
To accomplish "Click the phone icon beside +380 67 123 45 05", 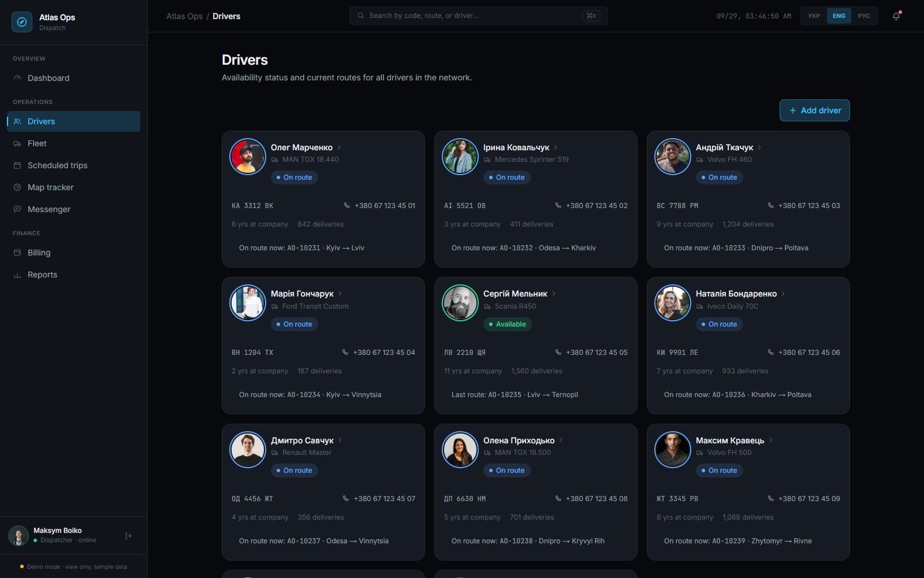I will click(x=558, y=352).
